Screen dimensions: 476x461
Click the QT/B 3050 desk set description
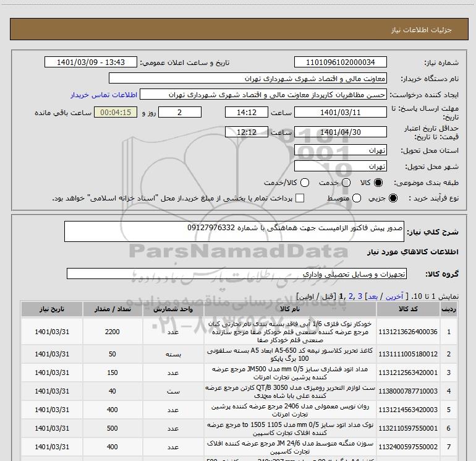coord(290,392)
